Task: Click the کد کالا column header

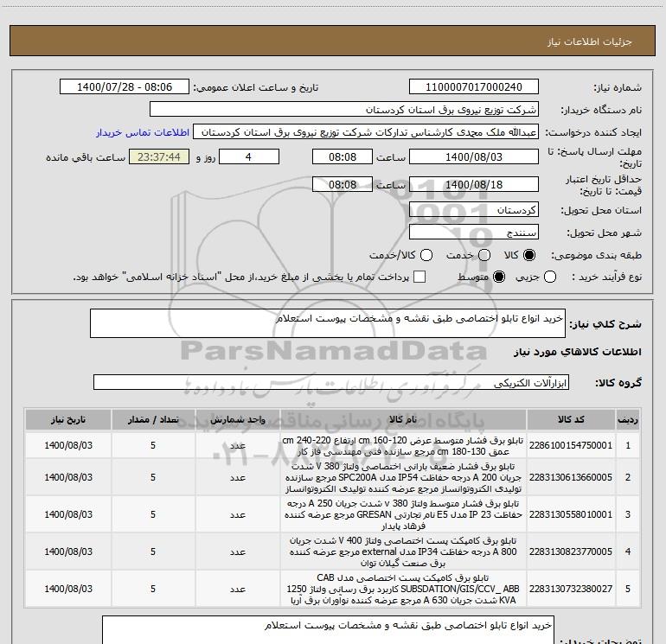Action: point(571,419)
